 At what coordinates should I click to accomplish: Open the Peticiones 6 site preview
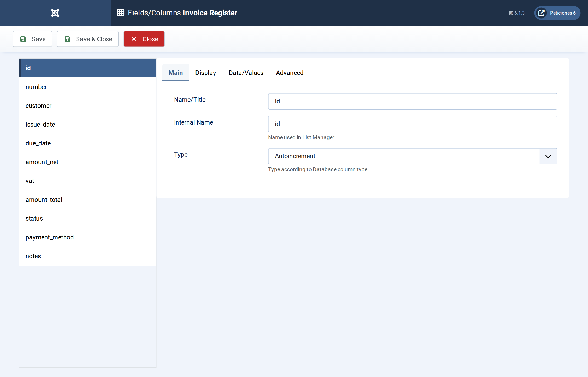[x=557, y=13]
